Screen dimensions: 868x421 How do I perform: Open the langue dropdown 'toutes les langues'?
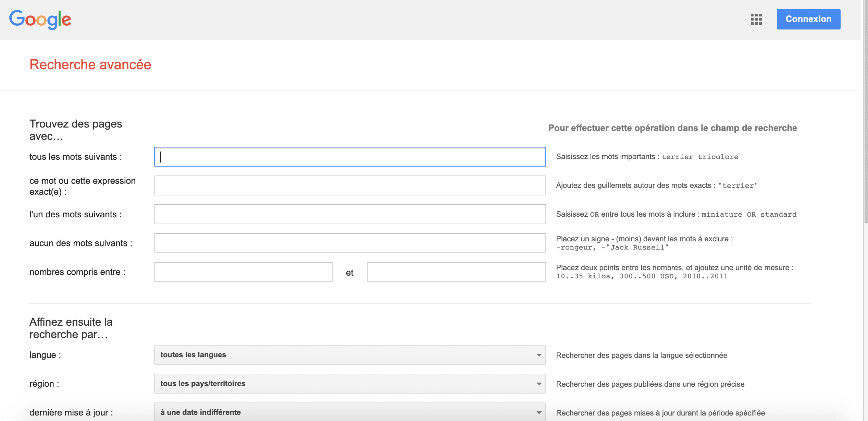point(350,355)
